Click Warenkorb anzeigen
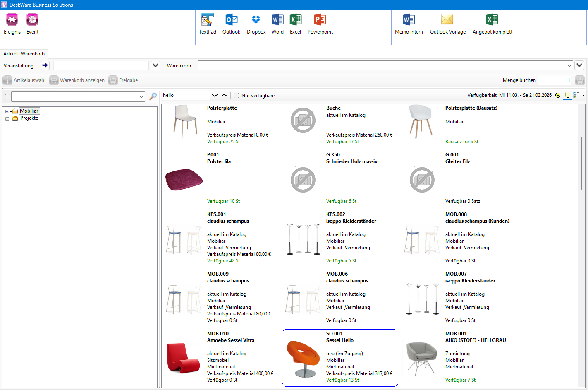Image resolution: width=588 pixels, height=390 pixels. (x=77, y=80)
